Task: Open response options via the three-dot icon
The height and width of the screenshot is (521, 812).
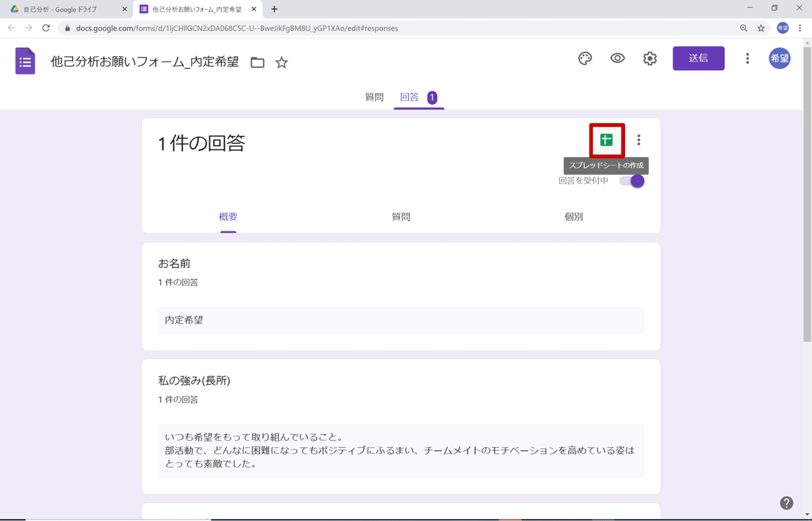Action: pos(639,140)
